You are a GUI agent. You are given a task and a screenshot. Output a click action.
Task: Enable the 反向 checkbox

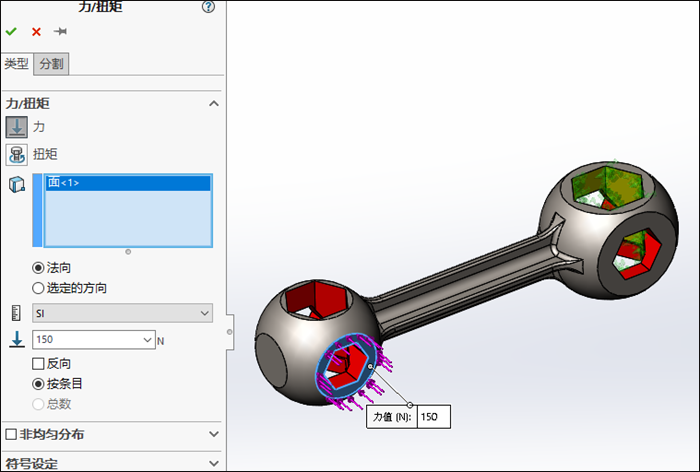point(38,363)
